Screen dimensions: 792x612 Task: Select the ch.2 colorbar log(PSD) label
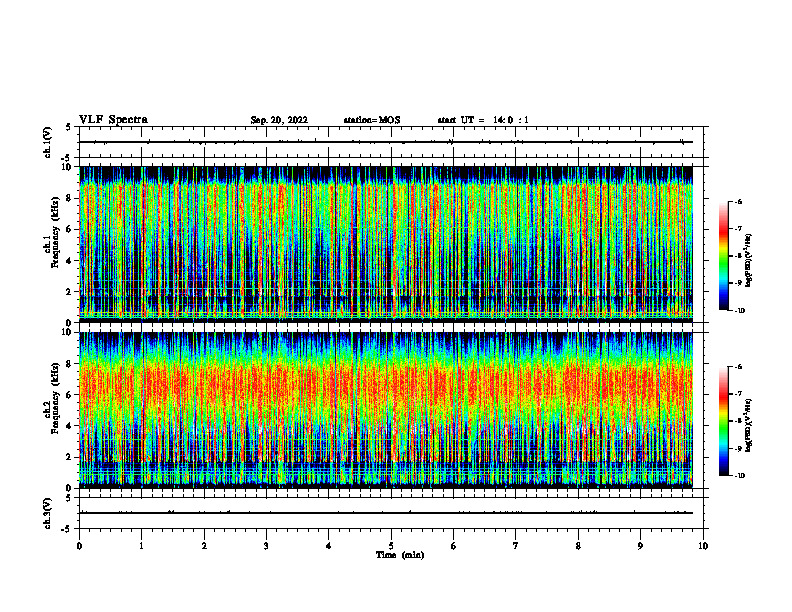[749, 426]
